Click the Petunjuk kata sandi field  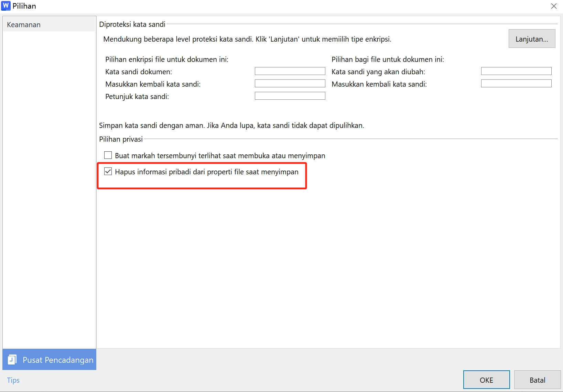click(x=290, y=96)
